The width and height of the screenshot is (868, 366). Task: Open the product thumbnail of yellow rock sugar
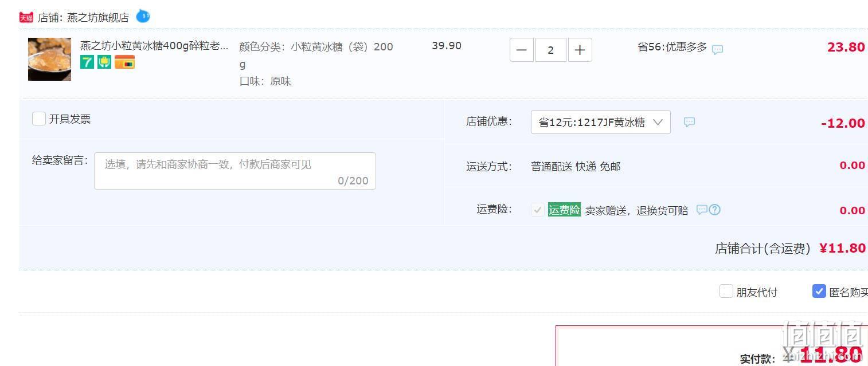click(50, 59)
